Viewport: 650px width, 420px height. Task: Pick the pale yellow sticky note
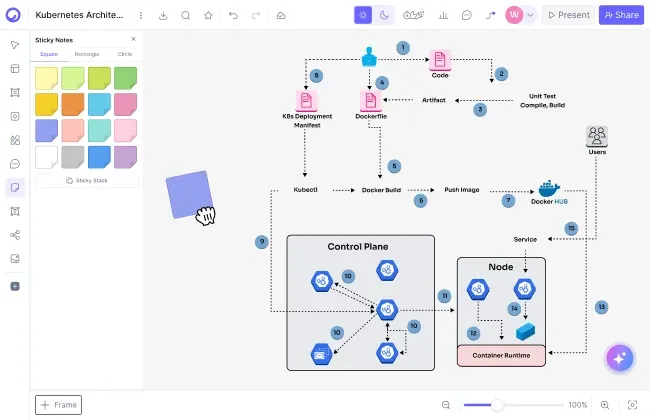(46, 78)
